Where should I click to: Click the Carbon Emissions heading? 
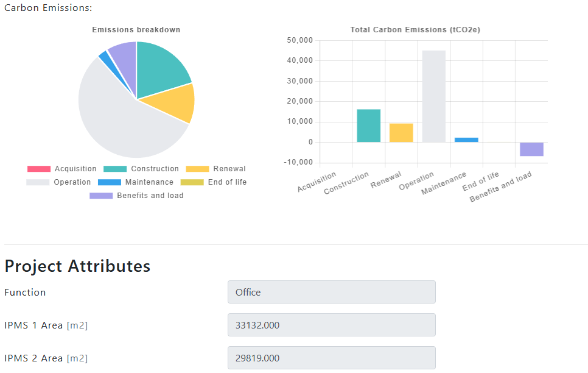coord(47,8)
